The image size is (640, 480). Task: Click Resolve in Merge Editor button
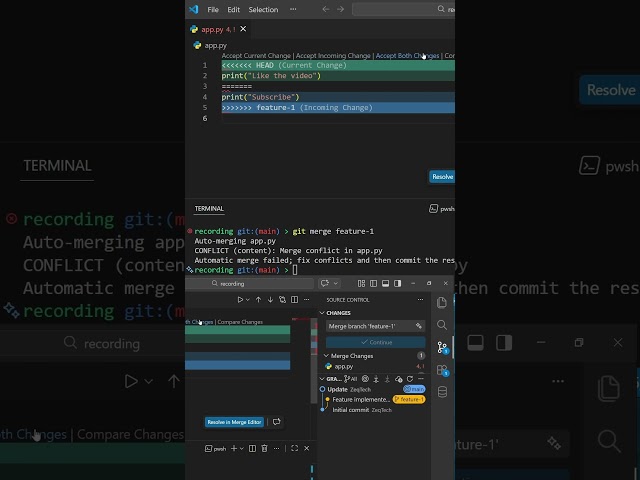(234, 422)
